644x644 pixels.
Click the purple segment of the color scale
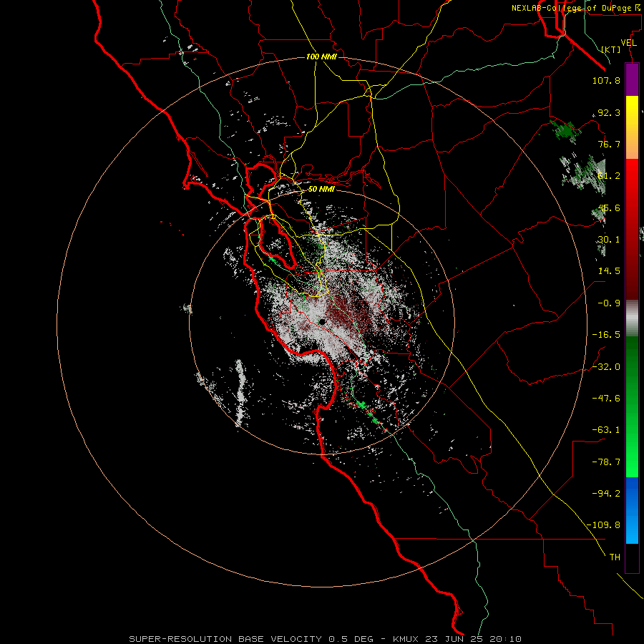click(x=632, y=79)
